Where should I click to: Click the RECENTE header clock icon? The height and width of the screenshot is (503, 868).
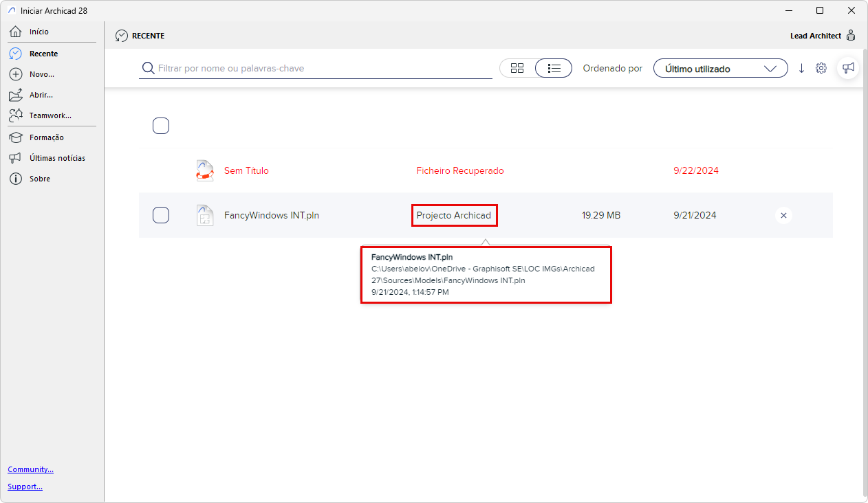pos(122,36)
